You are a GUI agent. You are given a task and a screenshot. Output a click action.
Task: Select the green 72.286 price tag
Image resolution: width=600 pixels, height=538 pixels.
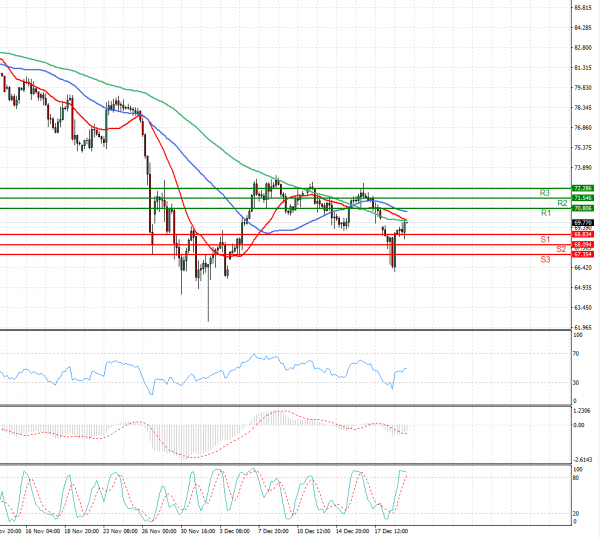(x=583, y=188)
